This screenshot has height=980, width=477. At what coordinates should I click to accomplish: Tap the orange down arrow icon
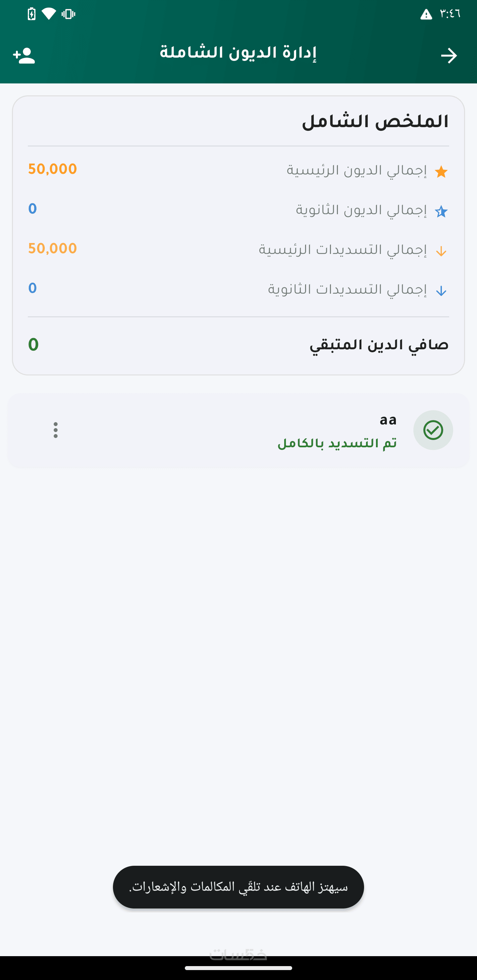(x=441, y=252)
